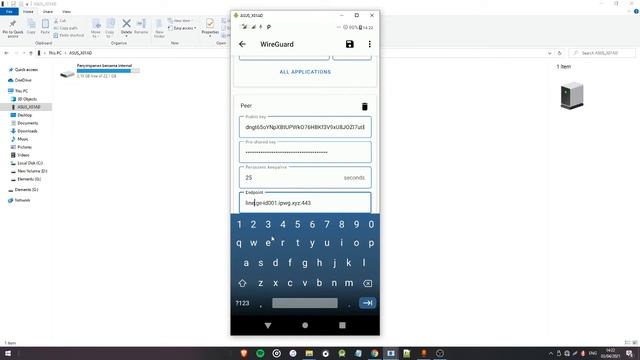Click the Cut command in File Explorer ribbon
The image size is (640, 360).
click(60, 21)
